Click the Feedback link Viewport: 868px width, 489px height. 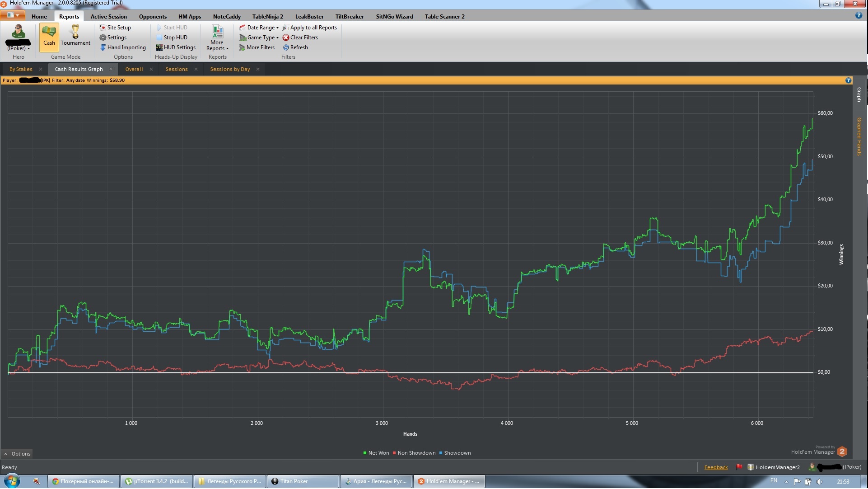pyautogui.click(x=716, y=468)
